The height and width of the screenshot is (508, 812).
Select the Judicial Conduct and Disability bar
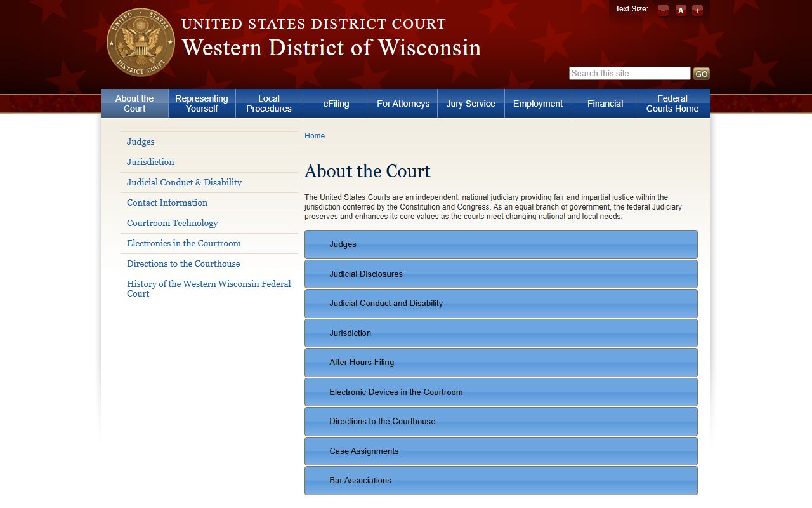(501, 304)
